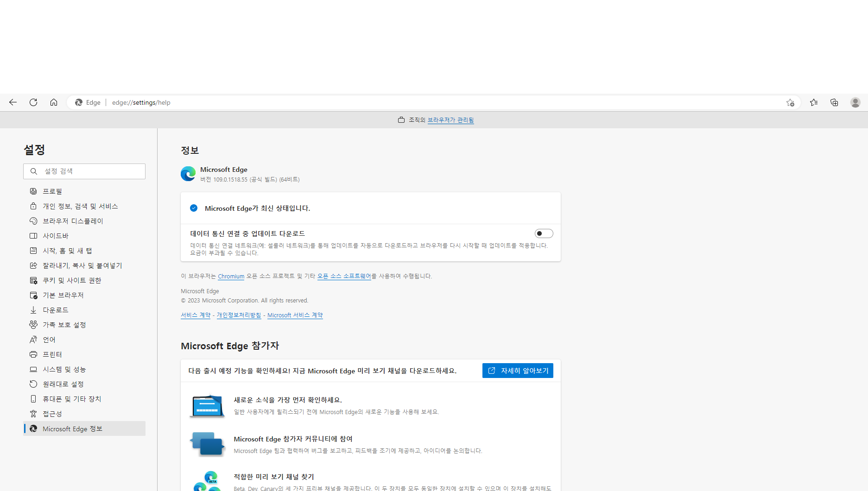Open the user profile avatar icon
Viewport: 868px width, 491px height.
[855, 102]
